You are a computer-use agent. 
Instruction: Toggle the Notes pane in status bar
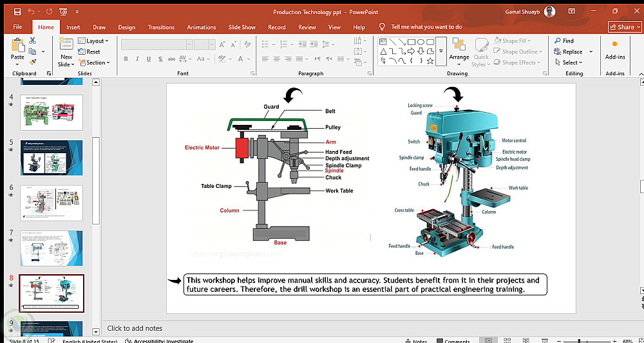pyautogui.click(x=416, y=341)
